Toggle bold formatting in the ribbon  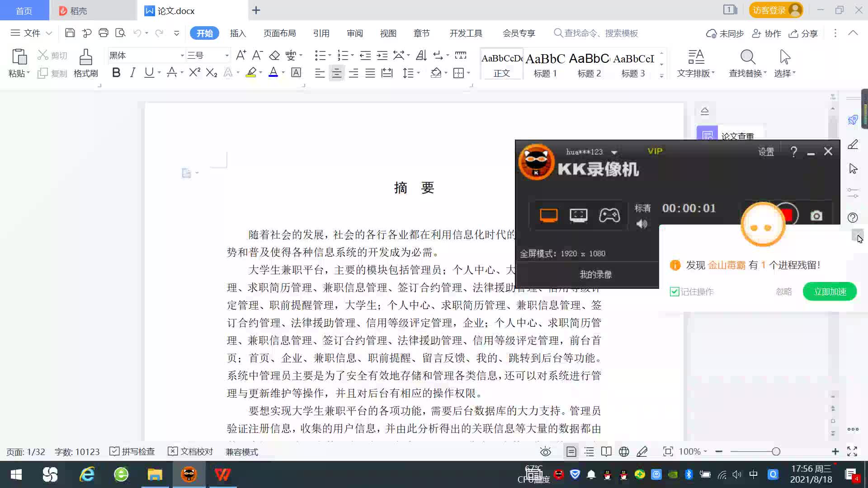(x=116, y=73)
